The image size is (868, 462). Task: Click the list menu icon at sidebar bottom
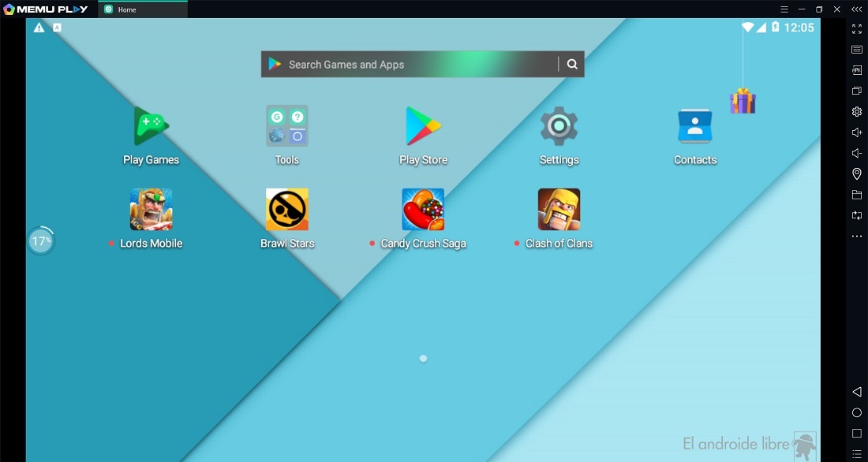856,453
